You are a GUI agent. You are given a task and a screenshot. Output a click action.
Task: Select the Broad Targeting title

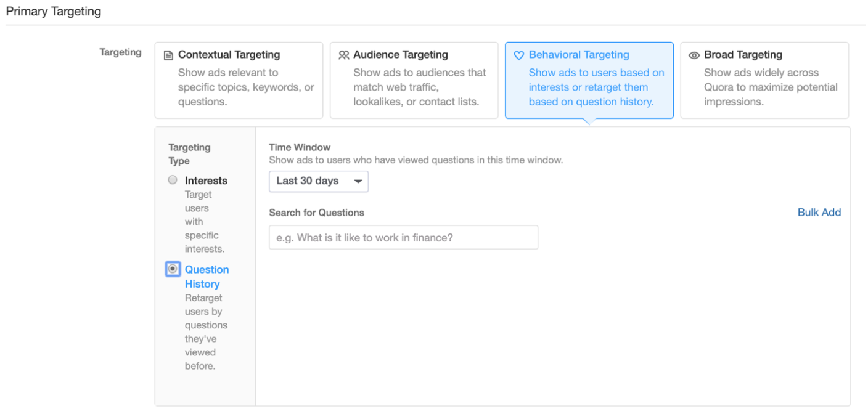[743, 55]
